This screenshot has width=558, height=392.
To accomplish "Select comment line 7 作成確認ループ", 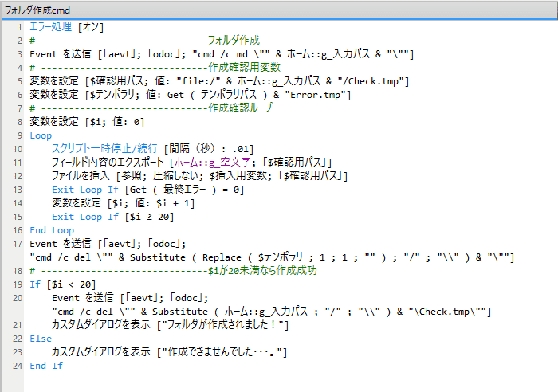I will tap(151, 108).
